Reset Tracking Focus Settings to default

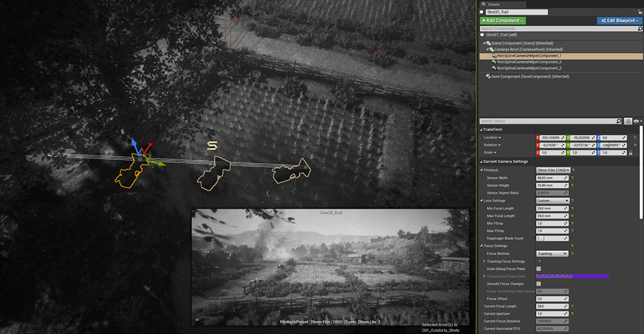pos(539,261)
